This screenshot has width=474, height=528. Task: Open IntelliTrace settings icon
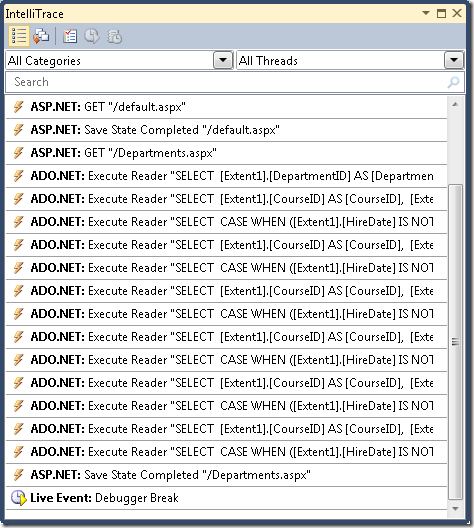70,36
